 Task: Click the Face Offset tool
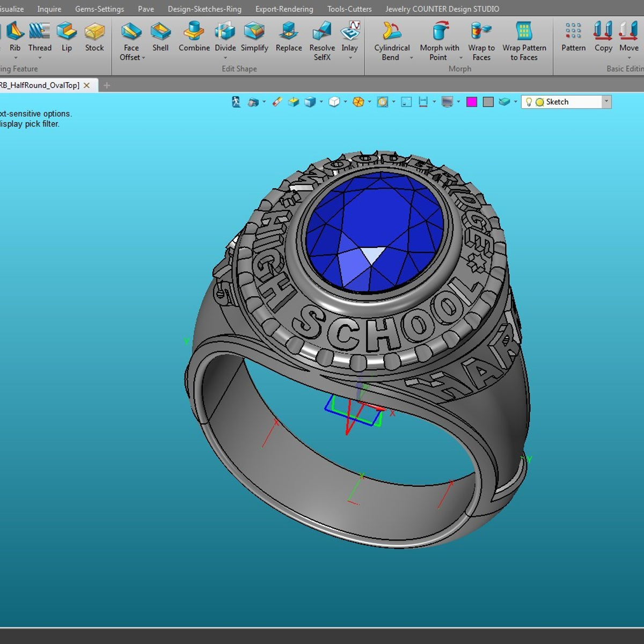click(x=131, y=41)
